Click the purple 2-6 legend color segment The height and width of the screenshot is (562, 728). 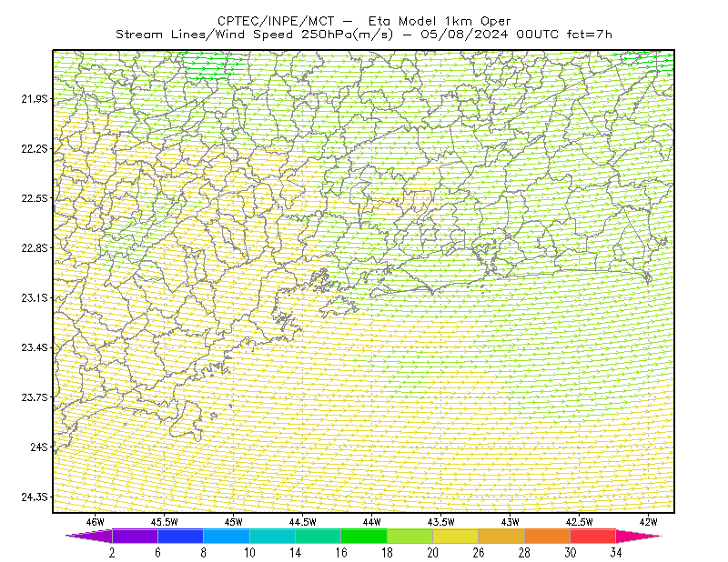[x=135, y=536]
